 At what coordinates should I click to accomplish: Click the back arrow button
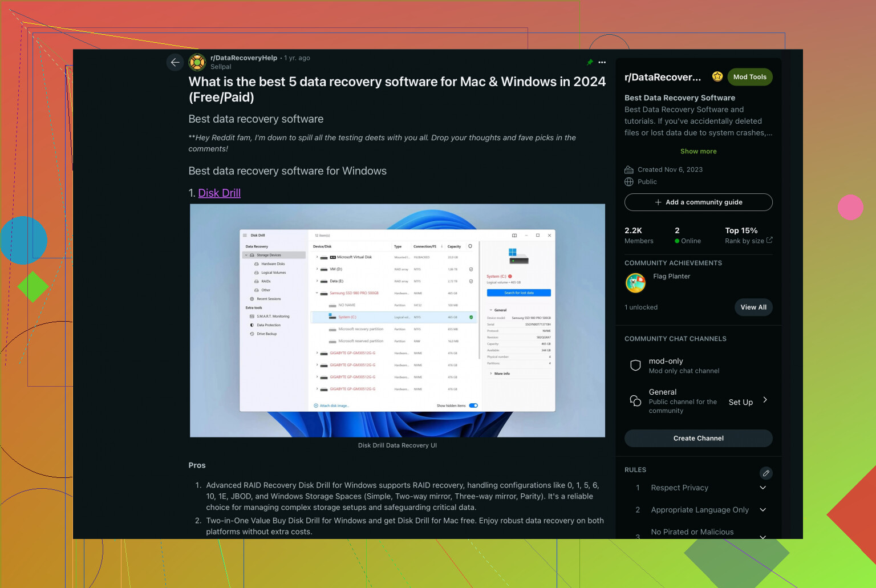pyautogui.click(x=175, y=62)
